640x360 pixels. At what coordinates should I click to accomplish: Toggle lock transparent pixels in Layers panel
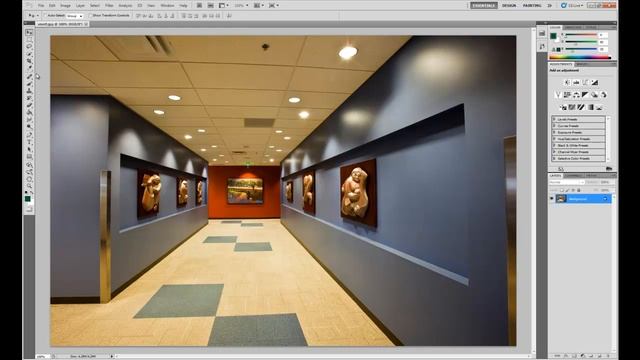(x=562, y=190)
